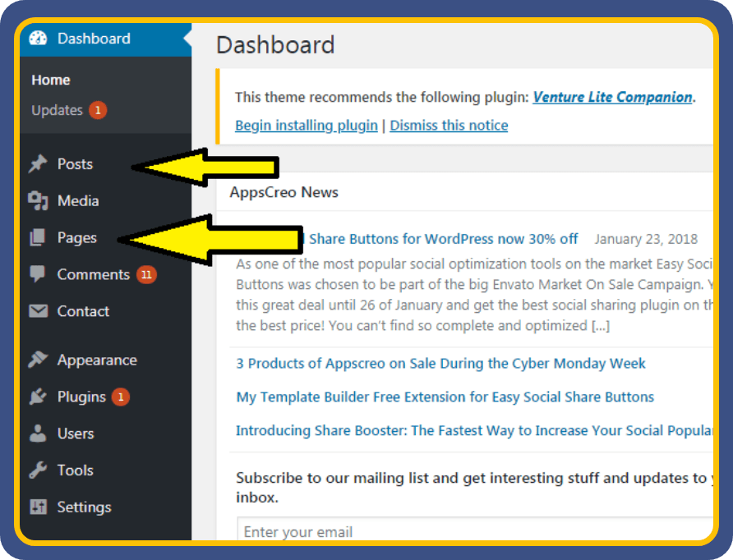Click the Appearance paintbrush icon

pyautogui.click(x=38, y=360)
